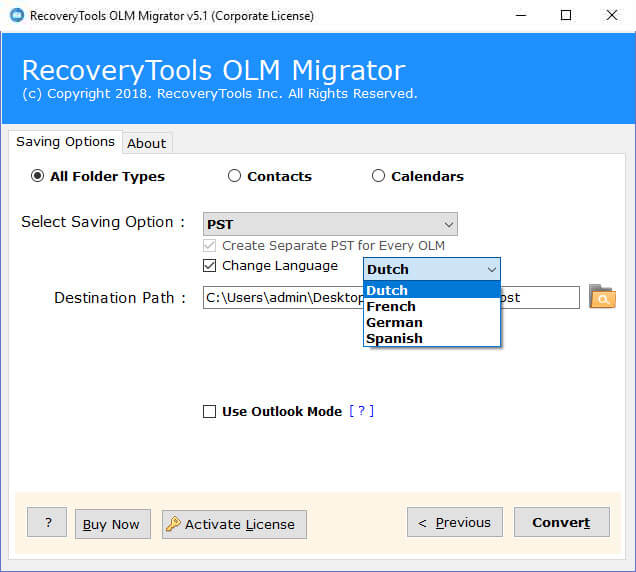Choose Spanish in the language list
Image resolution: width=636 pixels, height=572 pixels.
pyautogui.click(x=432, y=338)
